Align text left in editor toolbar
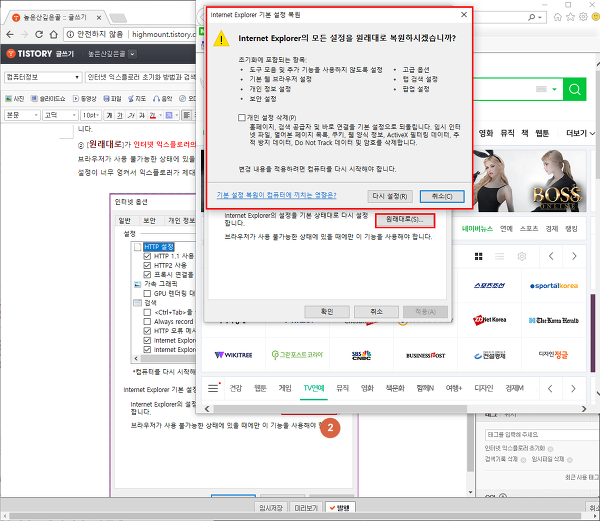600x521 pixels. coord(186,115)
